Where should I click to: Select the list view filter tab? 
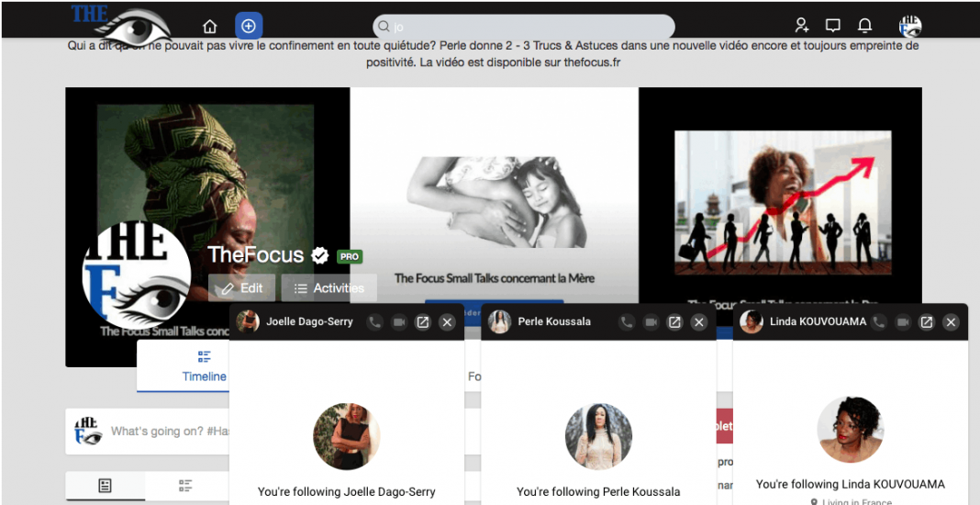185,486
